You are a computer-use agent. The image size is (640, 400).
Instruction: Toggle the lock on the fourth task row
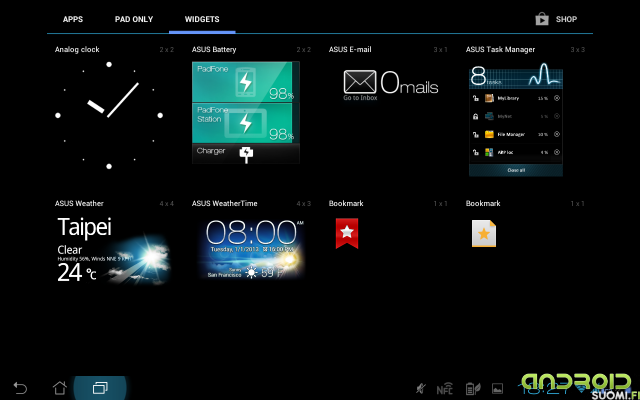click(476, 152)
